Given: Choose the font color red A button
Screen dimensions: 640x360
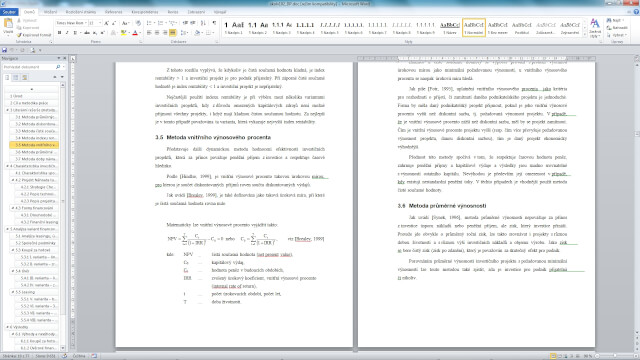Looking at the screenshot, I should tap(135, 33).
